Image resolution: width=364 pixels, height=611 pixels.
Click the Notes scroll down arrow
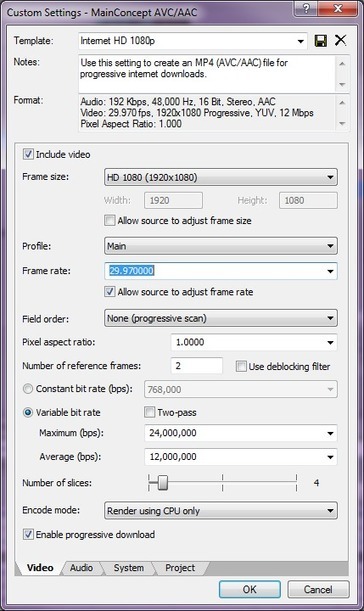342,85
